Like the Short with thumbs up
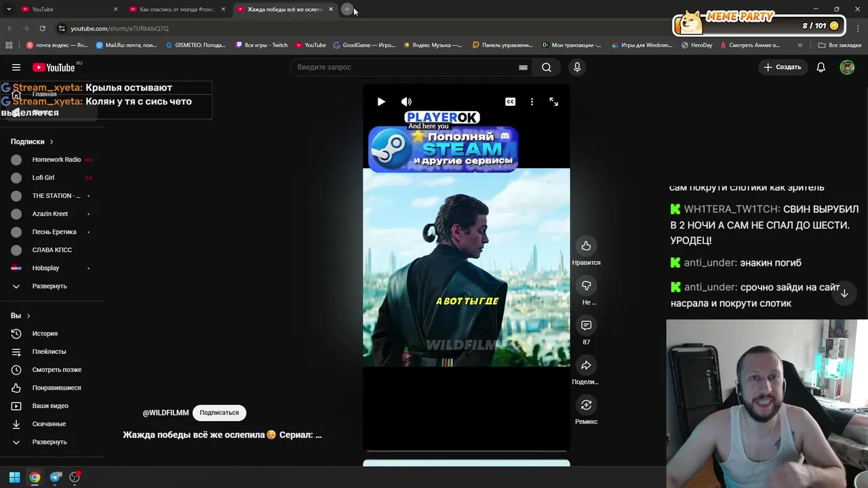Screen dimensions: 868x488 click(x=586, y=246)
